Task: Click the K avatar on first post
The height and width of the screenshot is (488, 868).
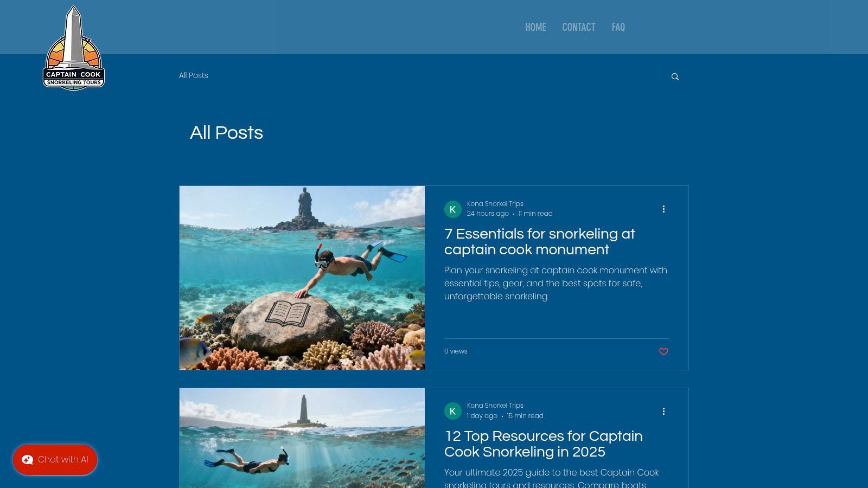Action: [453, 209]
